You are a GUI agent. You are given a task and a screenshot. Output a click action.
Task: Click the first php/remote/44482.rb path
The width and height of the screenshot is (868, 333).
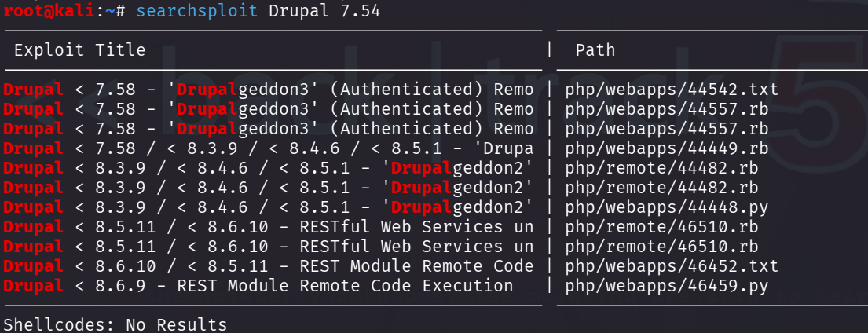click(661, 168)
